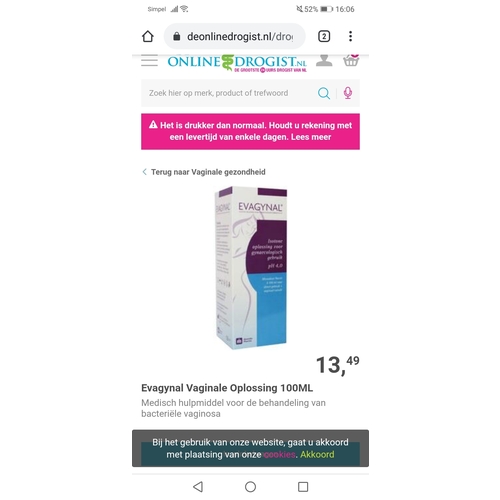Tap the Android back navigation button
The height and width of the screenshot is (500, 500).
click(198, 487)
